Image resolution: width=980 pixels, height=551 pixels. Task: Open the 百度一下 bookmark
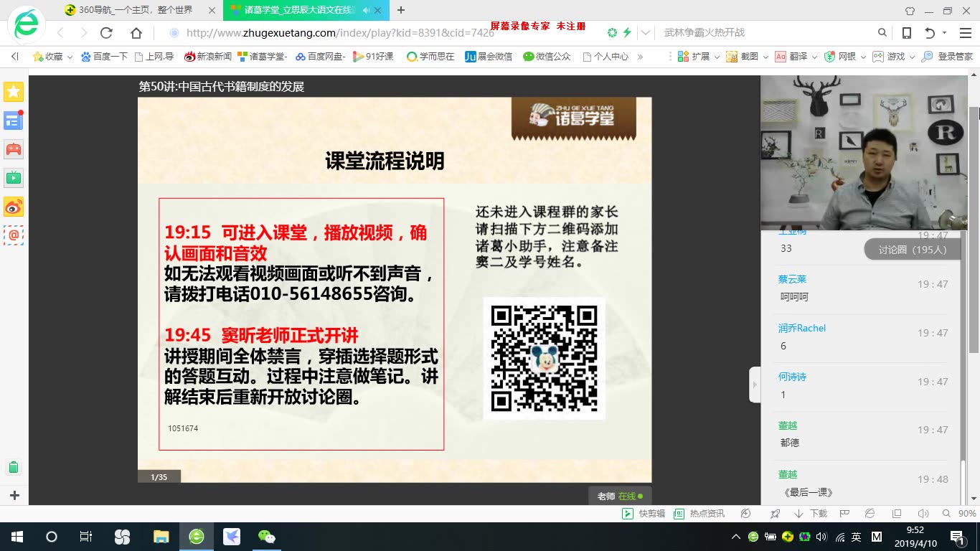(104, 56)
